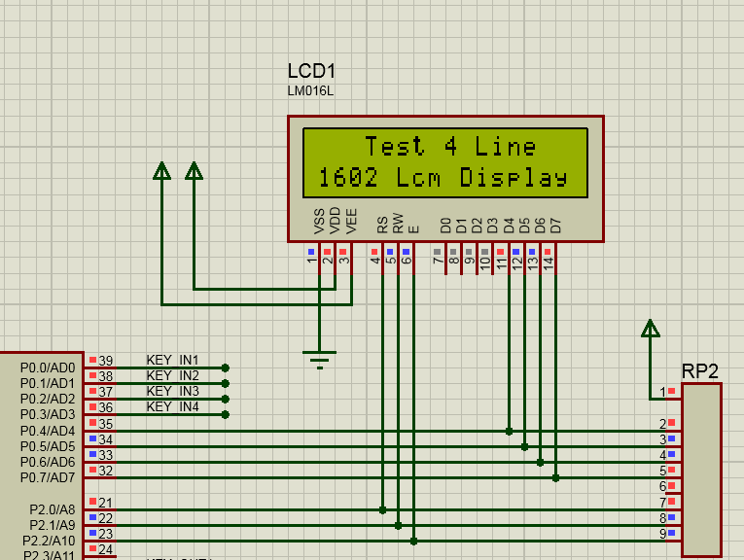
Task: Select the ground terminal under VSS
Action: (319, 360)
